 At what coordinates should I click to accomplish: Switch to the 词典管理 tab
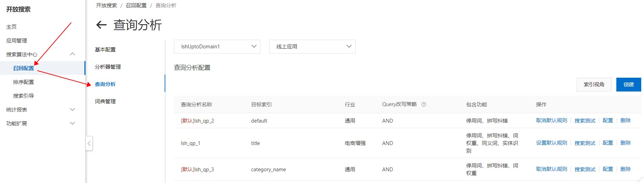(x=105, y=101)
